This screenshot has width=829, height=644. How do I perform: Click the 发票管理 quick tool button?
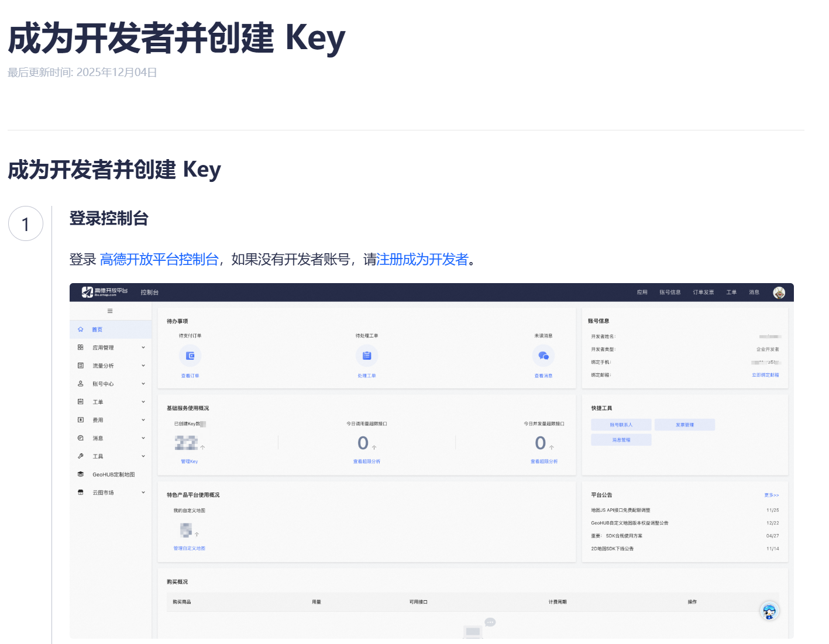click(685, 425)
